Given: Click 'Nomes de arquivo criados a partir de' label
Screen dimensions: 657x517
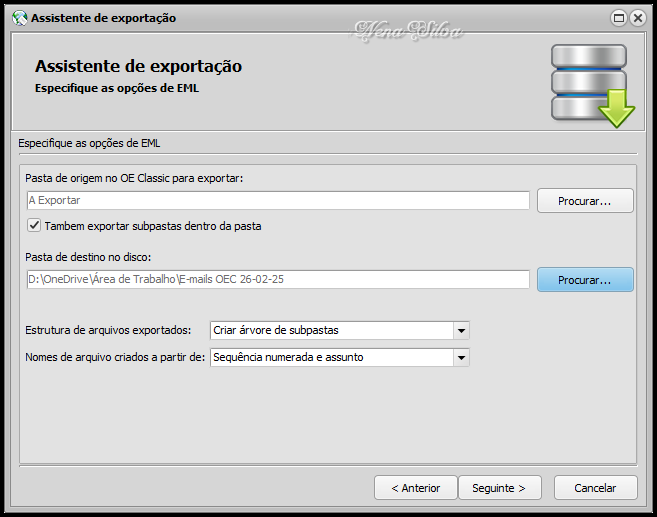Looking at the screenshot, I should click(116, 357).
